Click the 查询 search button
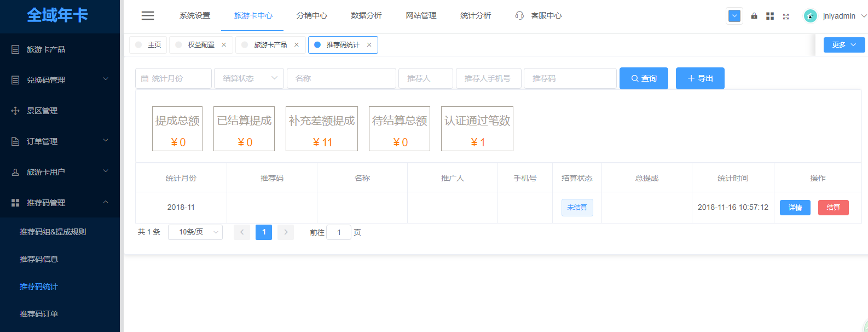The width and height of the screenshot is (868, 332). pos(644,78)
